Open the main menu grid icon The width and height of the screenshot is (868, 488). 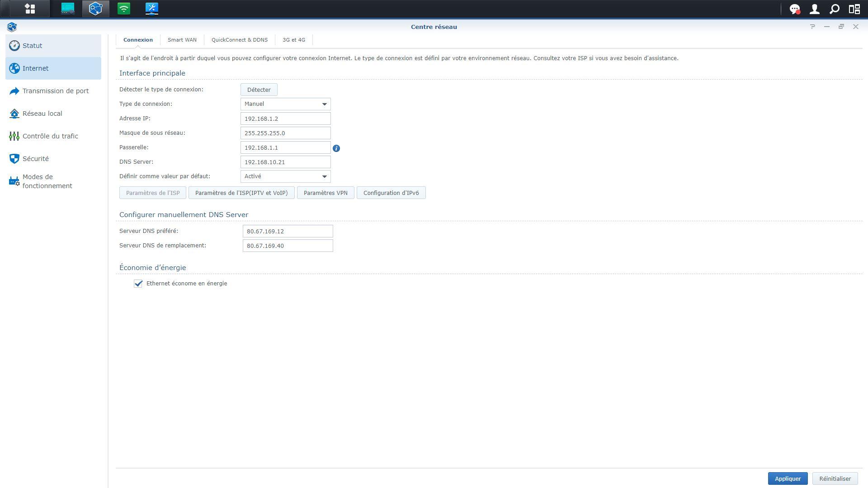coord(30,9)
